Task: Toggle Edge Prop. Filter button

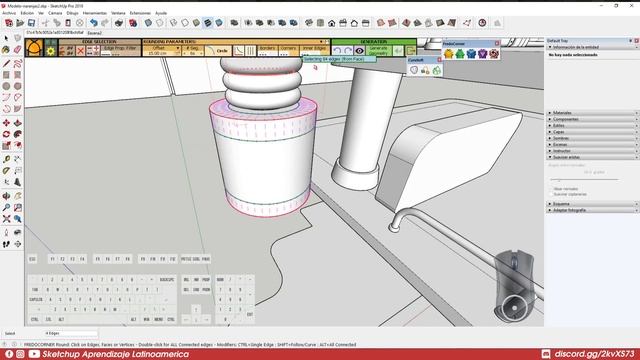Action: pos(120,50)
